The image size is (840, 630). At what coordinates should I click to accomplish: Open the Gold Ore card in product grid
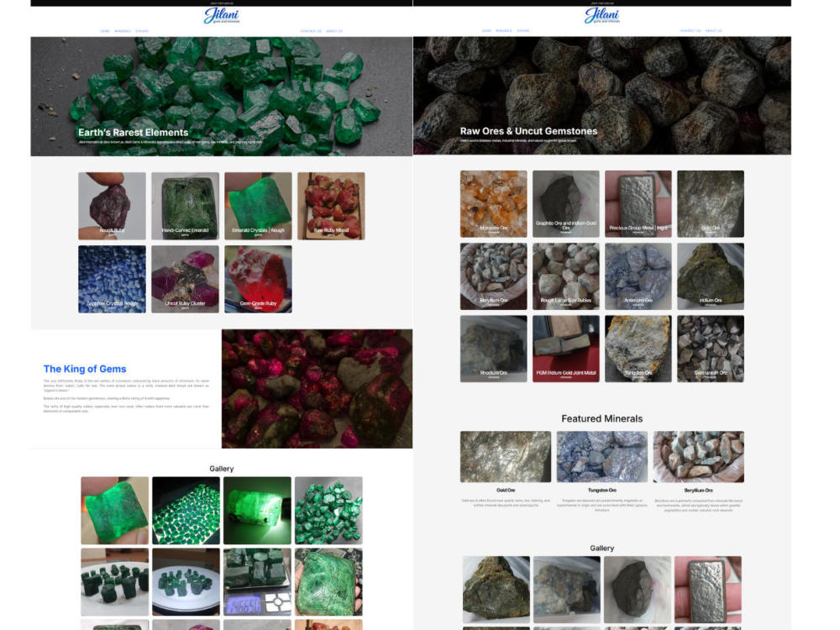(711, 203)
